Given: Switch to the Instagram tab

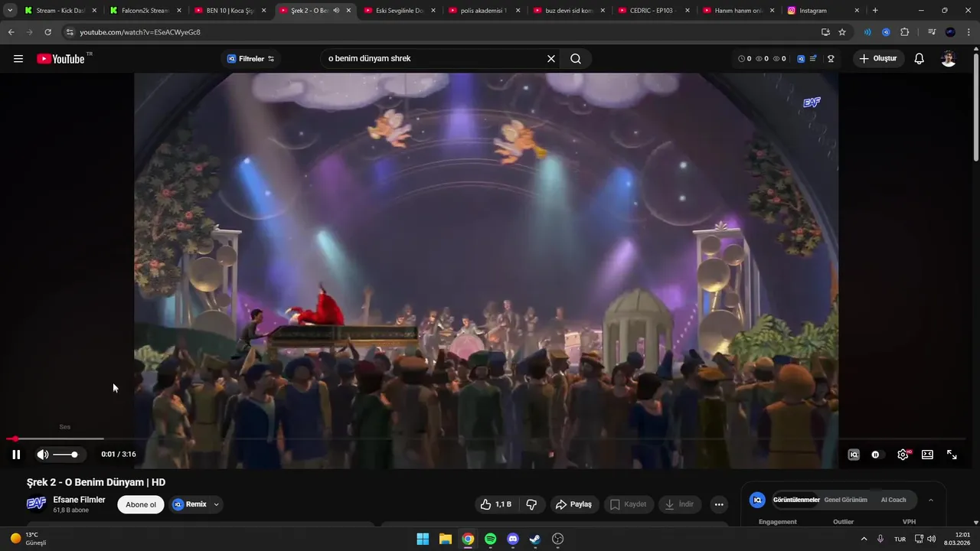Looking at the screenshot, I should (824, 11).
